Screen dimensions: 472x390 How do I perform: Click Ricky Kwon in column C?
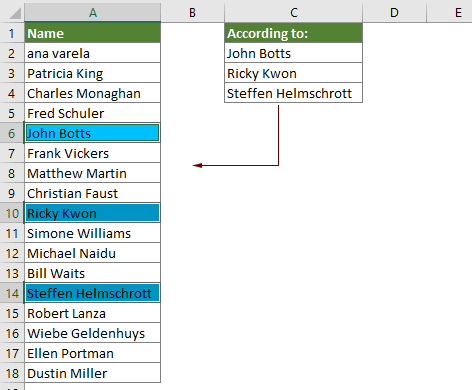(293, 73)
